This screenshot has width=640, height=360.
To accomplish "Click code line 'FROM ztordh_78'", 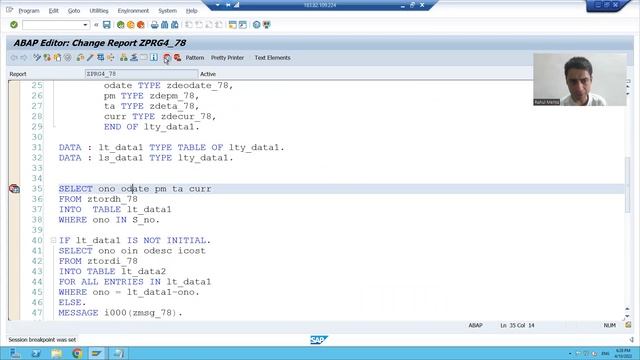I will coord(98,199).
